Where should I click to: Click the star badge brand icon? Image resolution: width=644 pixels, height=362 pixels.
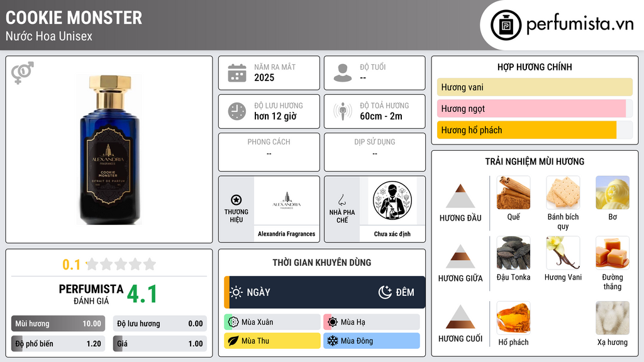[x=236, y=200]
